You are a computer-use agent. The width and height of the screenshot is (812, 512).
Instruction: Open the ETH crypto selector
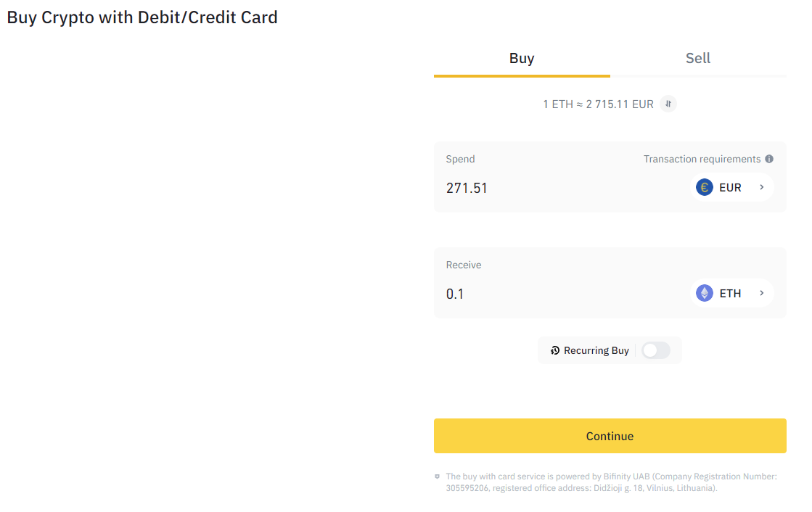[731, 293]
